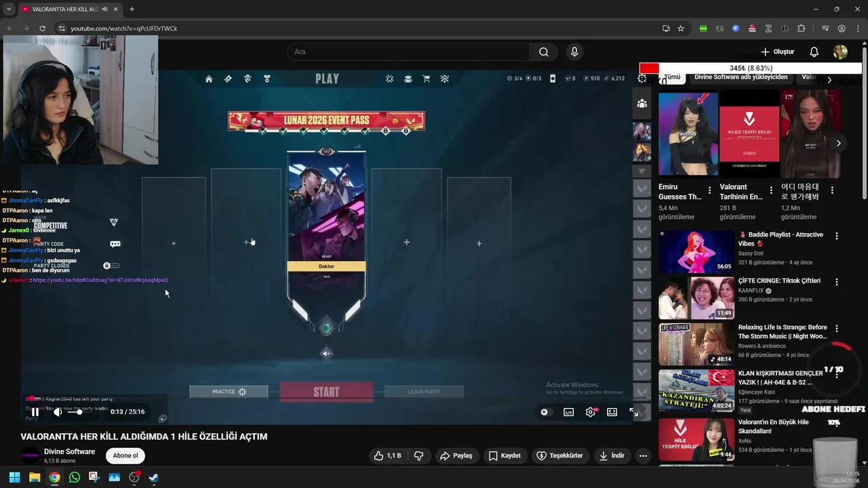Open the YouTube account avatar menu
868x488 pixels.
[840, 52]
